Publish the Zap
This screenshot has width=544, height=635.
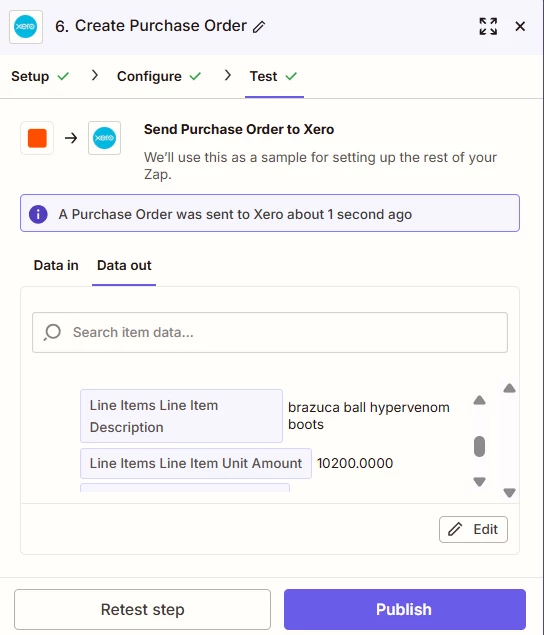pyautogui.click(x=405, y=609)
